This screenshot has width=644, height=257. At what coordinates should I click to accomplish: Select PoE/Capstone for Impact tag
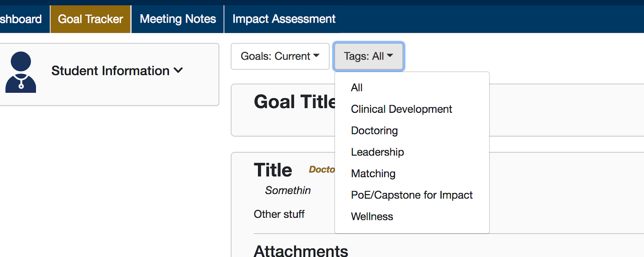click(x=411, y=195)
